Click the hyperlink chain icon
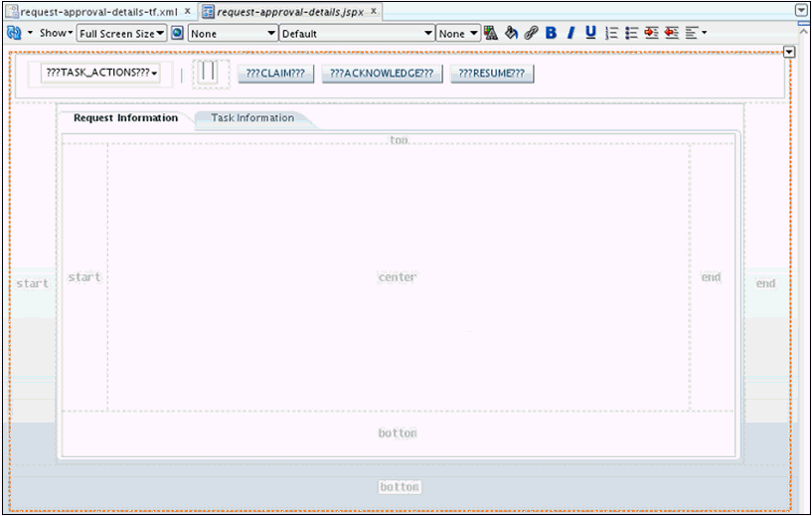This screenshot has height=516, width=812. [531, 33]
